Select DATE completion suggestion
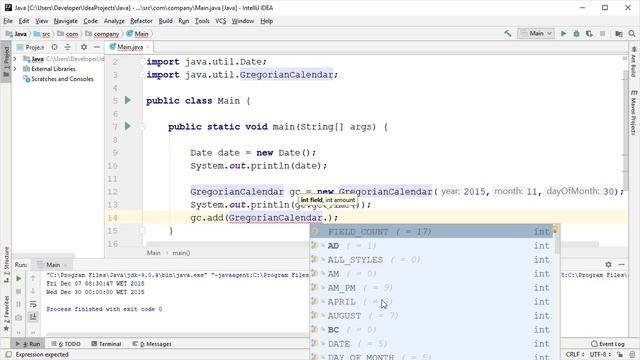 point(431,344)
